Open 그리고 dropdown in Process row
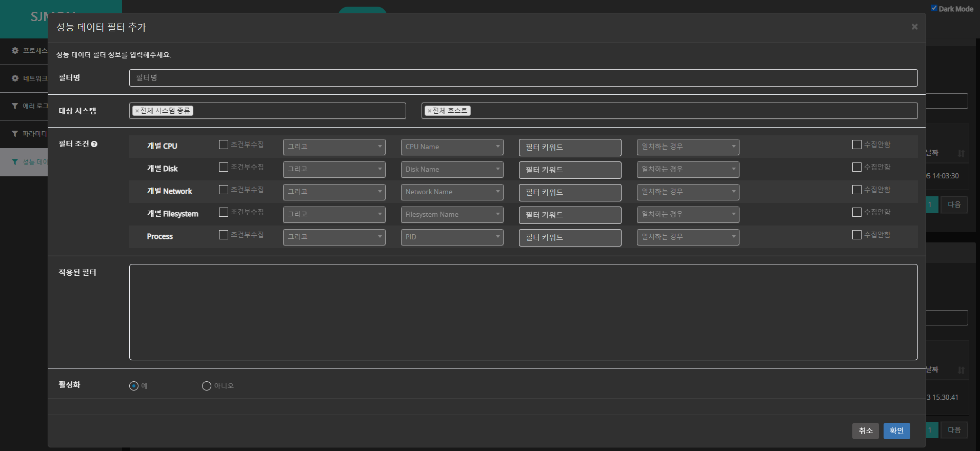980x451 pixels. (334, 237)
